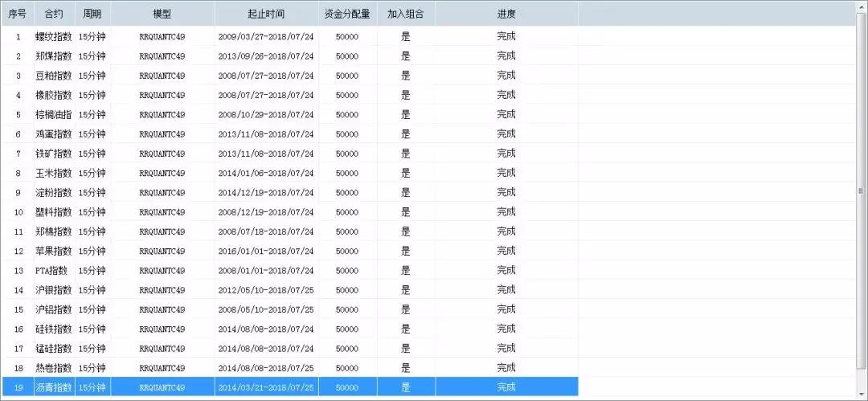Click RRQUANTC49 in the 郑棉指数 row
Image resolution: width=868 pixels, height=401 pixels.
162,231
